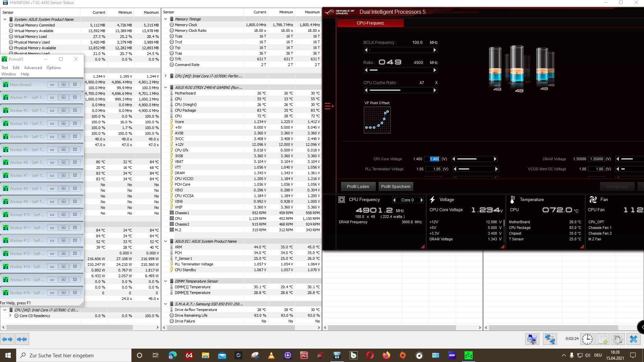Adjust the CPU Cache Ratio slider
Image resolution: width=644 pixels, height=362 pixels.
point(400,90)
